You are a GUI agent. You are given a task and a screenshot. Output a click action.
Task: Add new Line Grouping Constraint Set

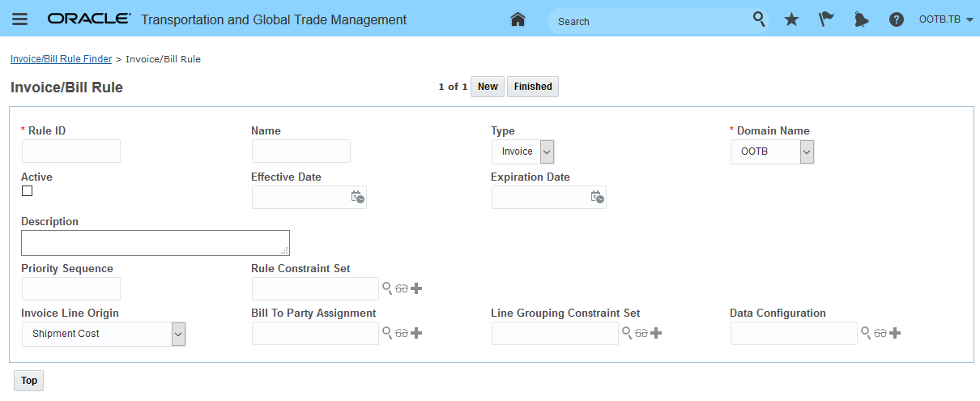(656, 333)
